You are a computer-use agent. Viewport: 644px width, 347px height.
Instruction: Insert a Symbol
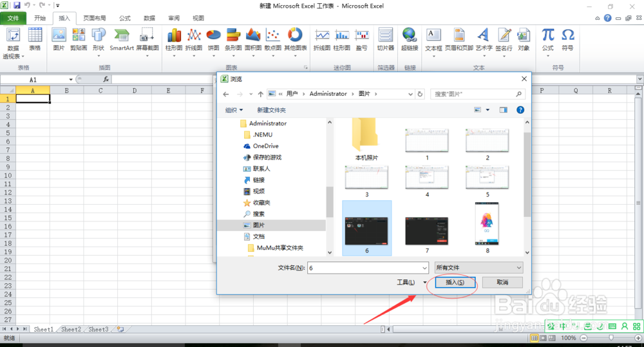coord(567,39)
